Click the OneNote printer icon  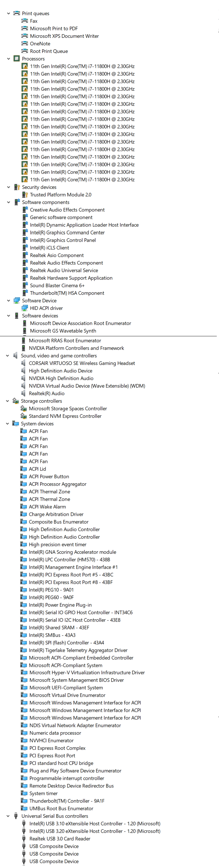pyautogui.click(x=25, y=43)
